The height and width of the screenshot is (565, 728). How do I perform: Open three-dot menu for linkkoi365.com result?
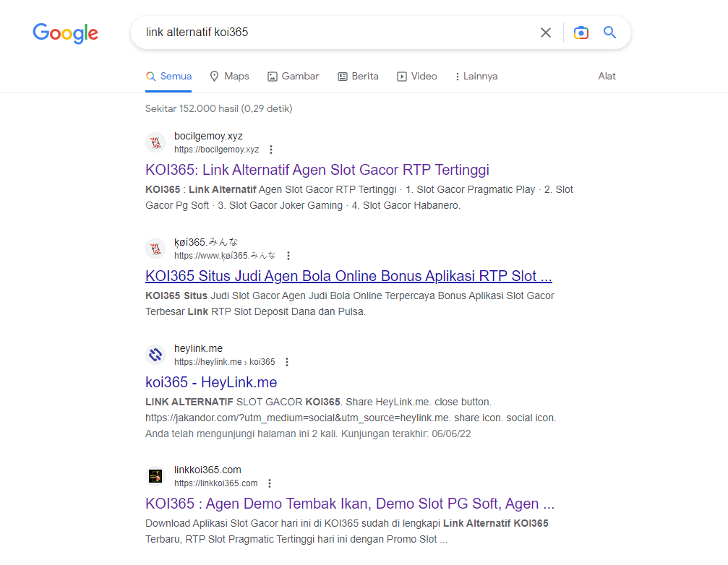pyautogui.click(x=270, y=483)
